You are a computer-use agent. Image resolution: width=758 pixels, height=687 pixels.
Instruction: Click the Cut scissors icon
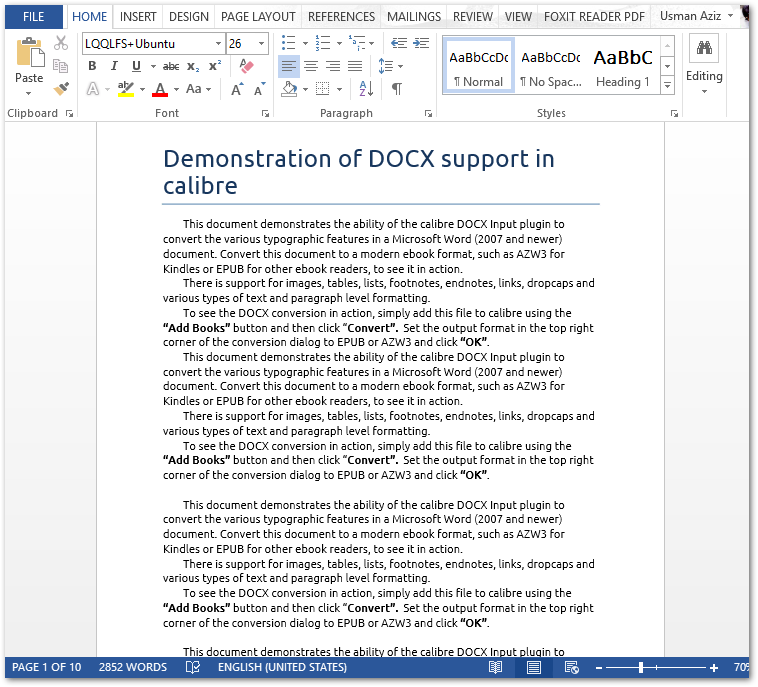[x=61, y=43]
